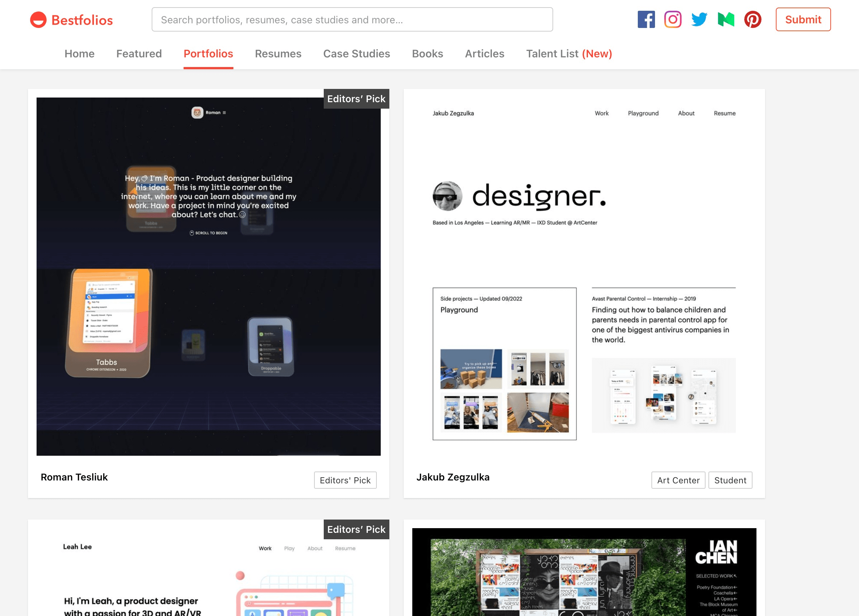Image resolution: width=859 pixels, height=616 pixels.
Task: Click the Bestfolios brand name text
Action: tap(82, 20)
